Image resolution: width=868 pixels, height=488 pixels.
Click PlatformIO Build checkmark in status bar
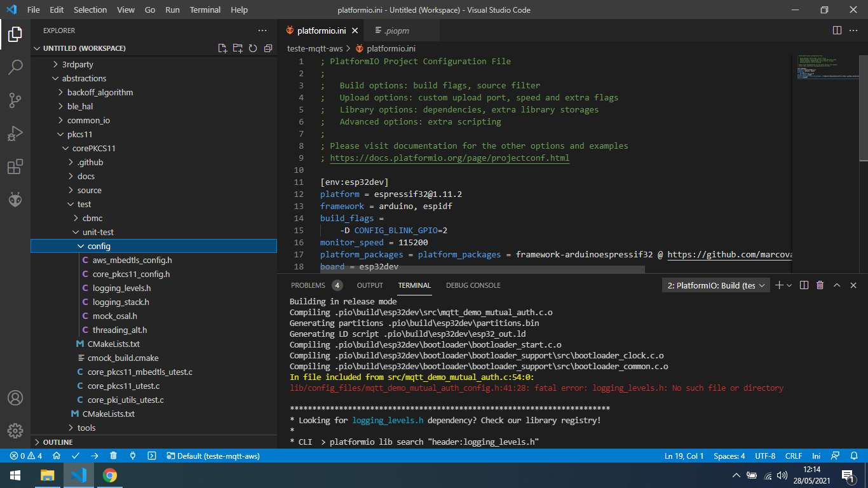coord(76,456)
